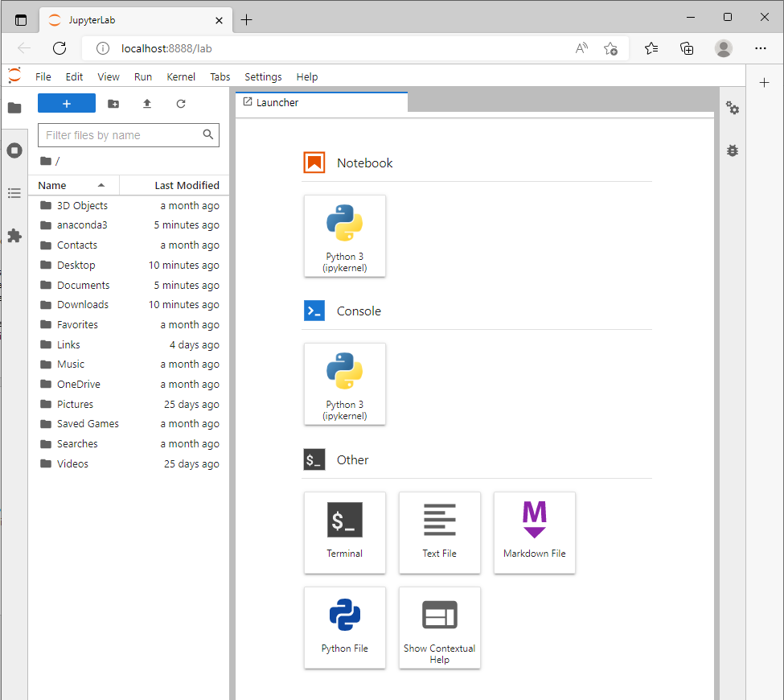The width and height of the screenshot is (784, 700).
Task: Open Show Contextual Help
Action: point(440,628)
